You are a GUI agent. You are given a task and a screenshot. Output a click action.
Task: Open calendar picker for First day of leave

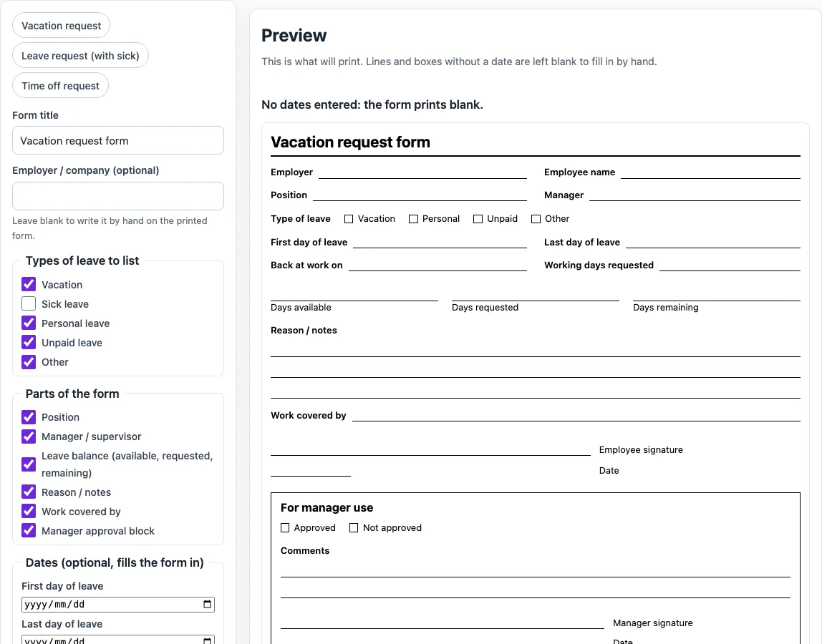pyautogui.click(x=207, y=604)
